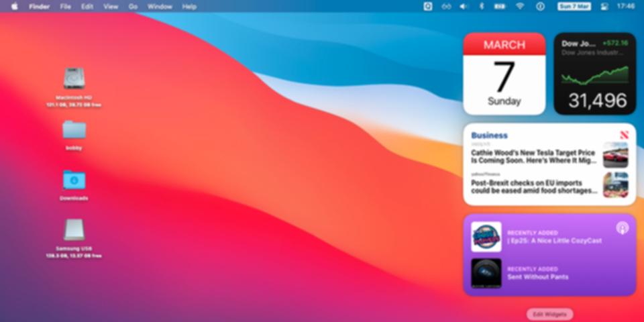Click the glasses-shaped menu bar icon
Viewport: 644px width, 322px height.
447,6
